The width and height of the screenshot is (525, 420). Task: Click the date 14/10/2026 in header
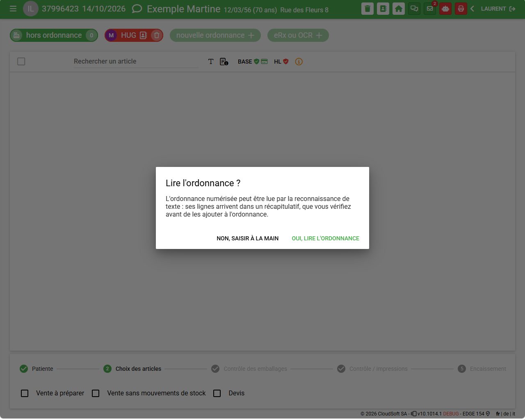pos(104,9)
